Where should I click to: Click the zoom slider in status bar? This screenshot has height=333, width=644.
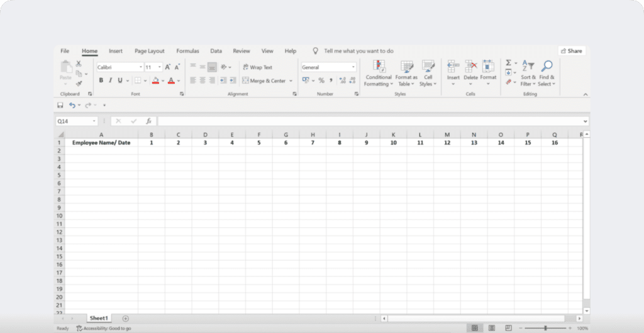tap(545, 328)
